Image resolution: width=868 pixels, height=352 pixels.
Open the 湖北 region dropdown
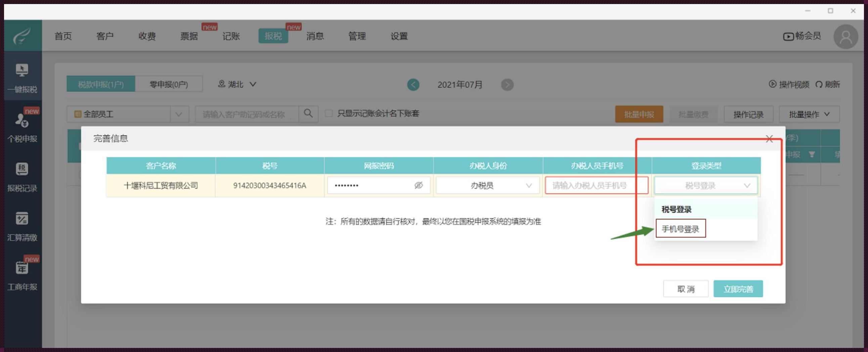237,84
